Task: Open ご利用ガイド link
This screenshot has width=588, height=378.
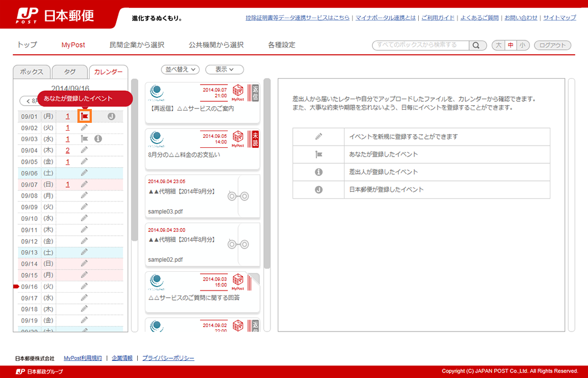Action: click(x=438, y=18)
